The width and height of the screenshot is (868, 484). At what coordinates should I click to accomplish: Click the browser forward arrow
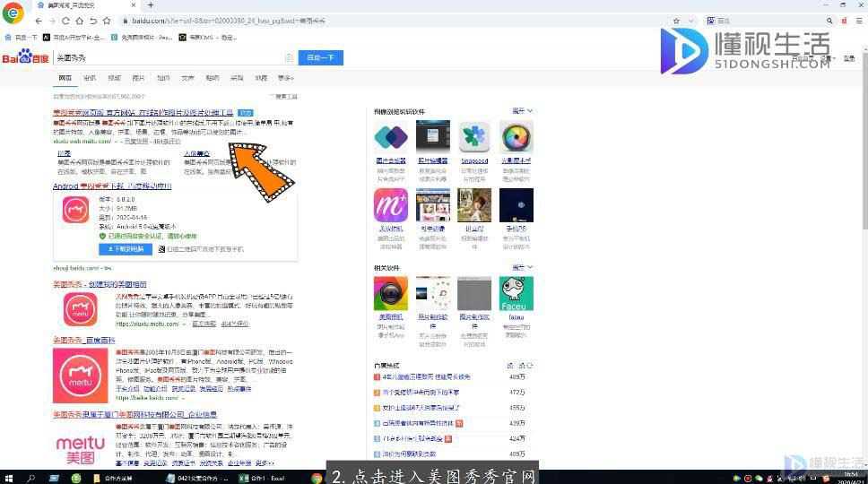click(53, 21)
